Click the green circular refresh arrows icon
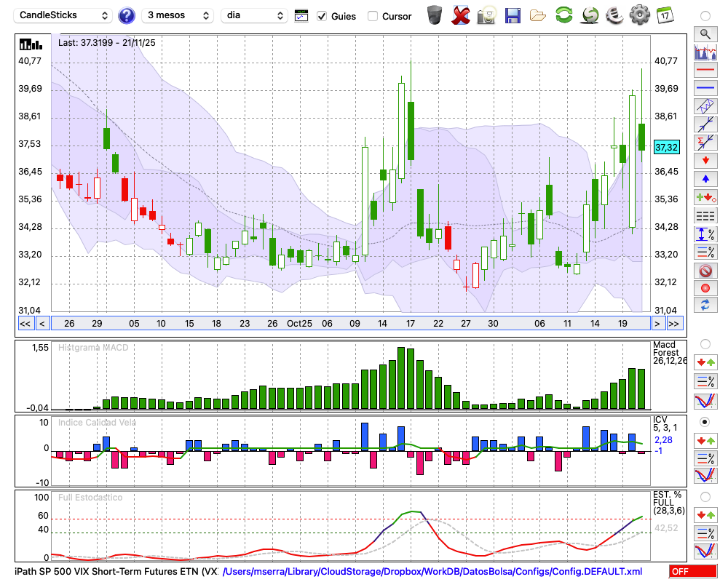This screenshot has width=728, height=582. (563, 15)
